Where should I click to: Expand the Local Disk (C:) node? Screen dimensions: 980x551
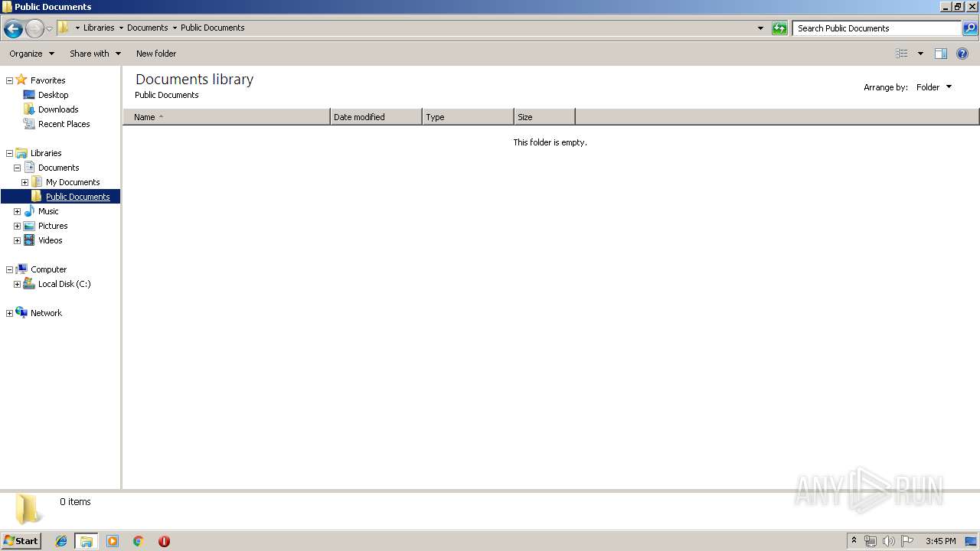(17, 284)
